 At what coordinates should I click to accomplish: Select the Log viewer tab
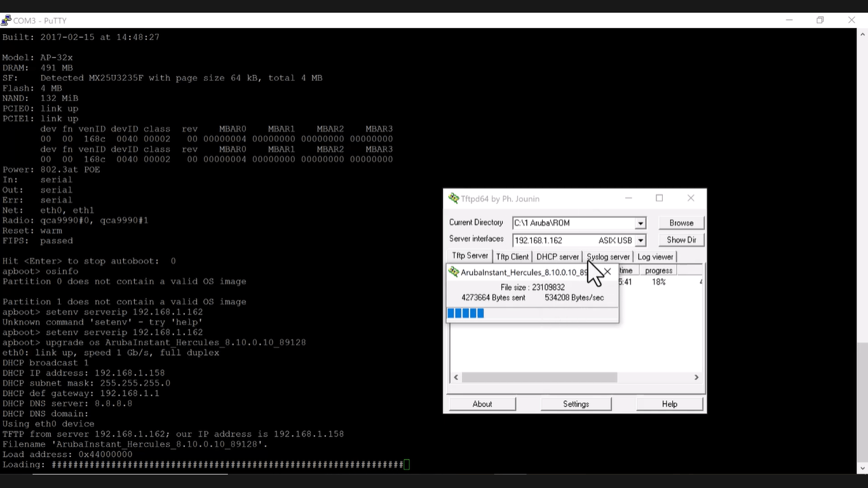(655, 257)
